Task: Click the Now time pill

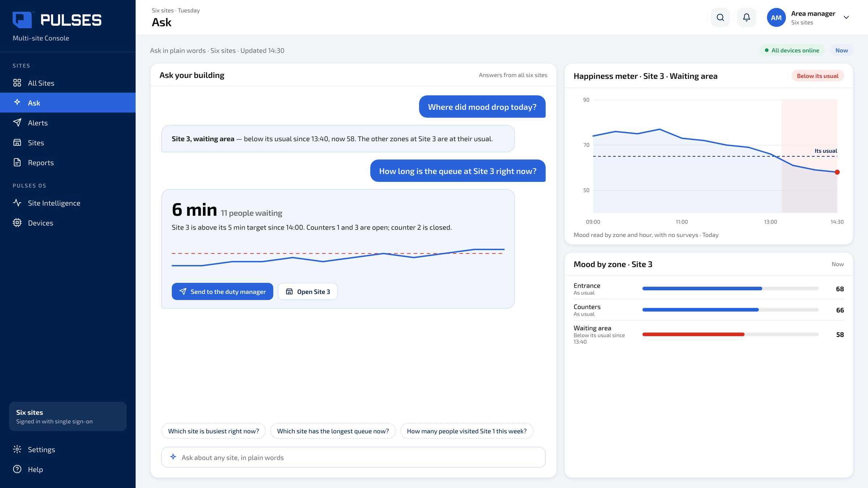Action: tap(842, 50)
